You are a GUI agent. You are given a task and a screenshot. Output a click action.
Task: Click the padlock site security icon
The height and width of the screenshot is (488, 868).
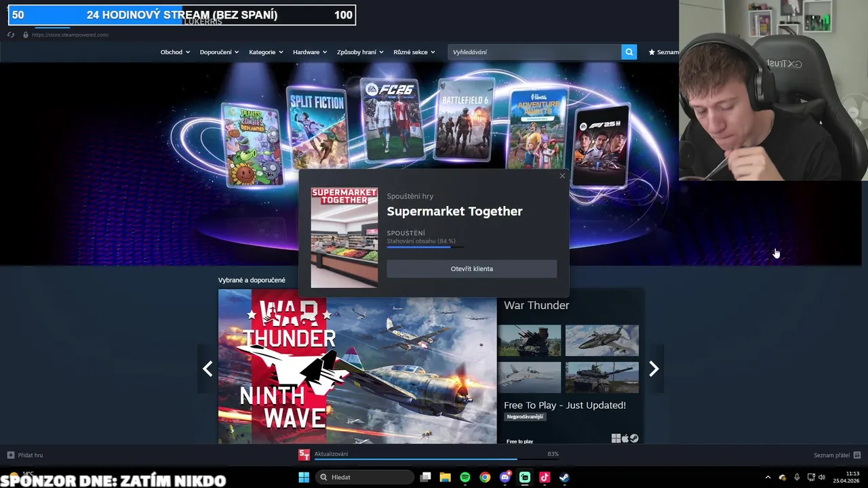click(26, 35)
